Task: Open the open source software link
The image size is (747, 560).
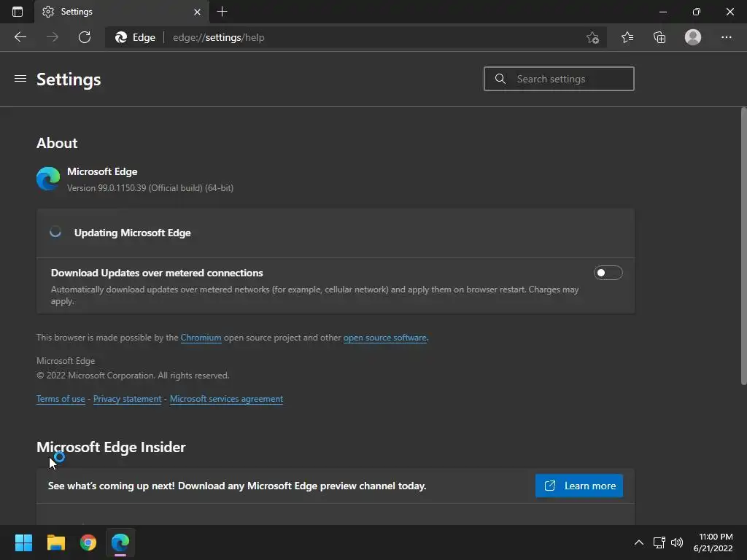Action: pyautogui.click(x=385, y=338)
